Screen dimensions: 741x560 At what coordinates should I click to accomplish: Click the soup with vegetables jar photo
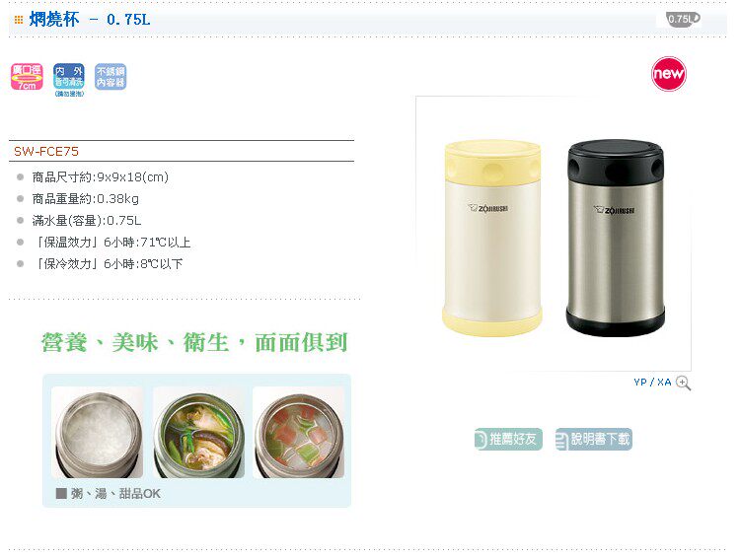point(199,432)
